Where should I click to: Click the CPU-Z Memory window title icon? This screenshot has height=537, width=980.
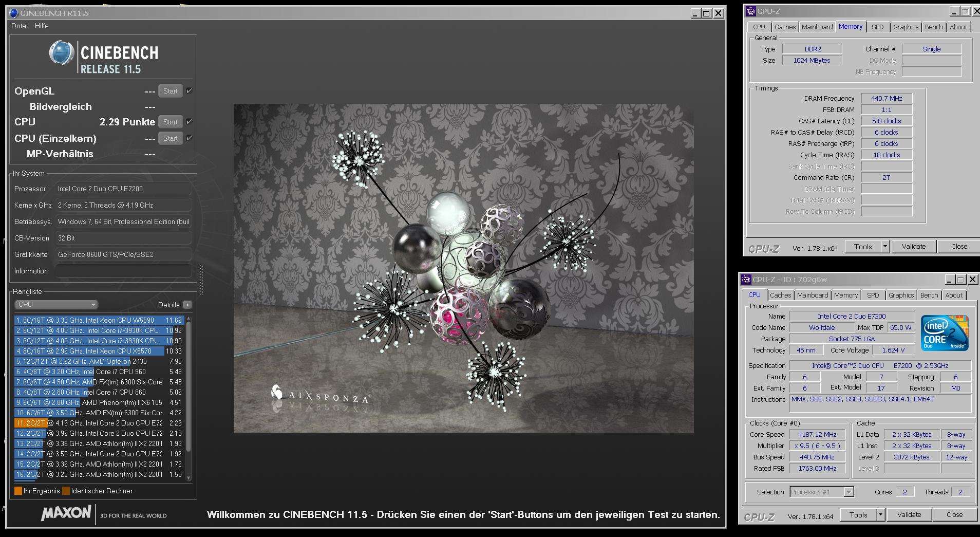751,11
